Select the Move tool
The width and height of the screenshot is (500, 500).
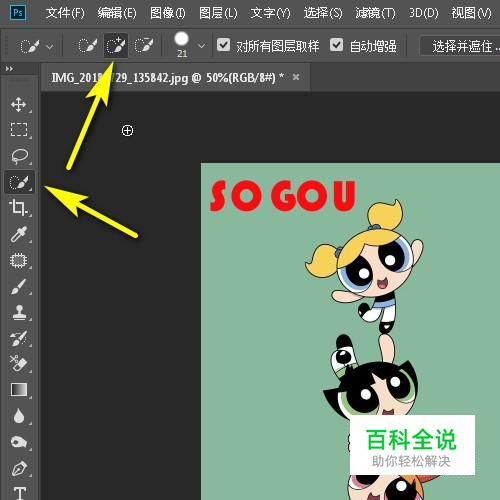click(x=19, y=104)
